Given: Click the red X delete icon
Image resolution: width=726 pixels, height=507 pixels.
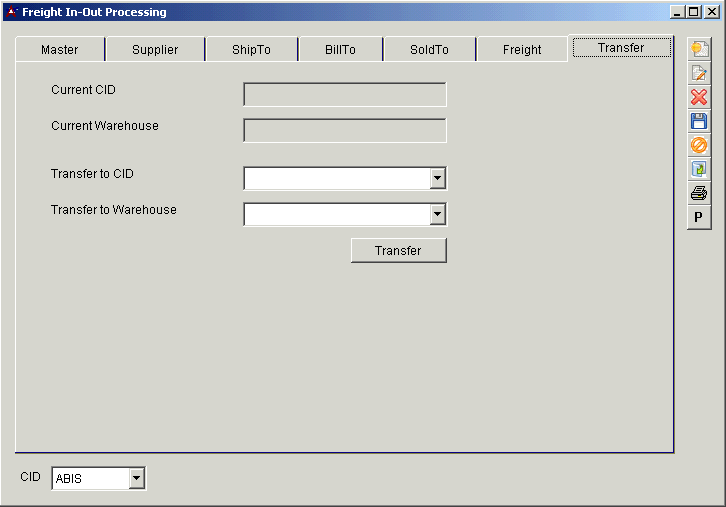Looking at the screenshot, I should pos(699,97).
